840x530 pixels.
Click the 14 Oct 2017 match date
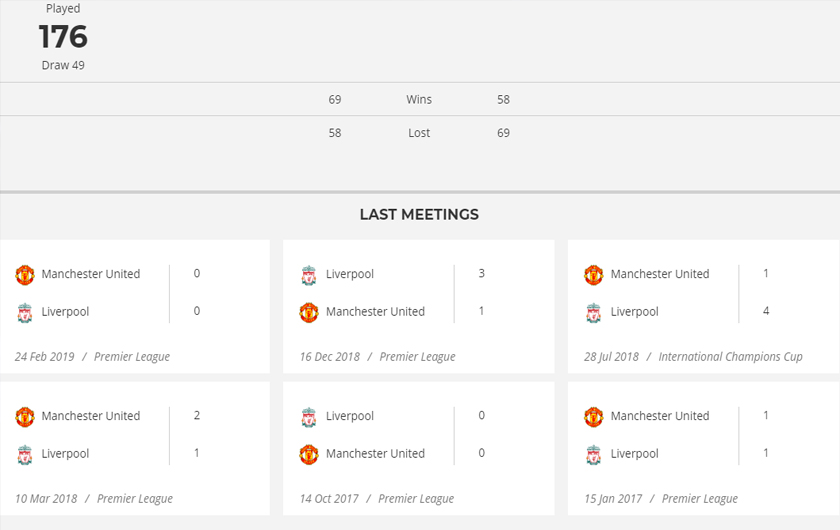tap(328, 499)
